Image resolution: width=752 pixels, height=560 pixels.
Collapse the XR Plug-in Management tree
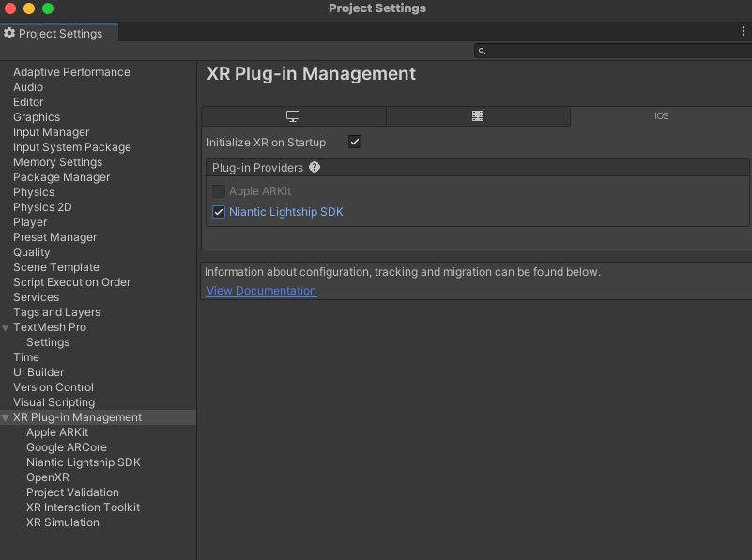coord(6,417)
